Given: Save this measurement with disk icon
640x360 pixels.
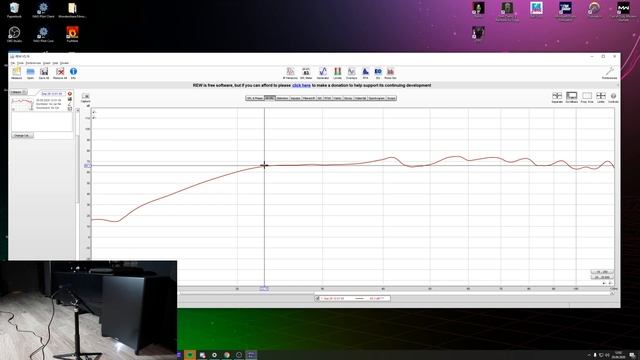Looking at the screenshot, I should point(70,99).
